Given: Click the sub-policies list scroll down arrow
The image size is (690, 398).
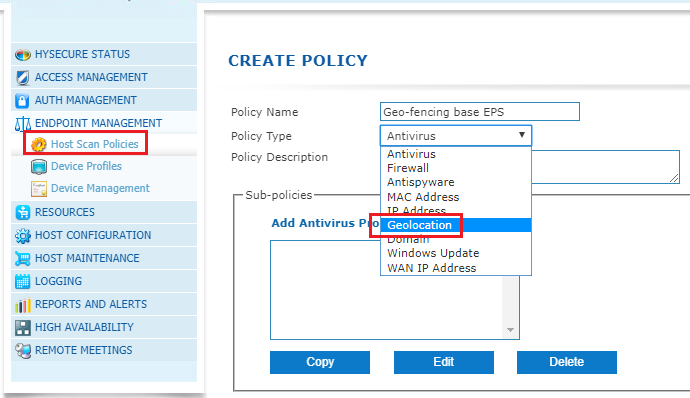Looking at the screenshot, I should tap(510, 330).
